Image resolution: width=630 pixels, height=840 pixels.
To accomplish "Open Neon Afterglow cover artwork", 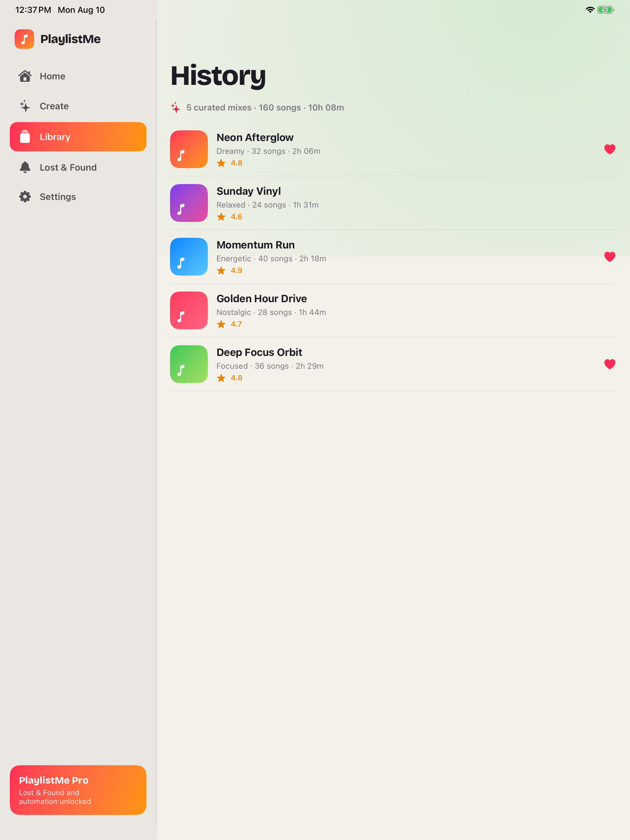I will (189, 149).
